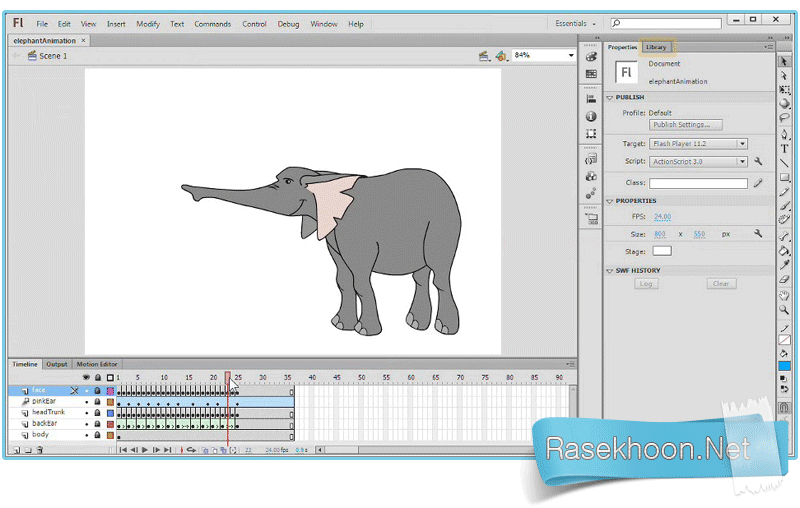Toggle lock on the backEar layer

pyautogui.click(x=97, y=424)
